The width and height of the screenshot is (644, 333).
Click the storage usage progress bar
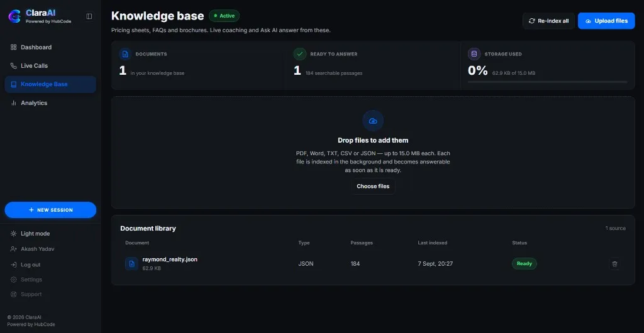548,82
